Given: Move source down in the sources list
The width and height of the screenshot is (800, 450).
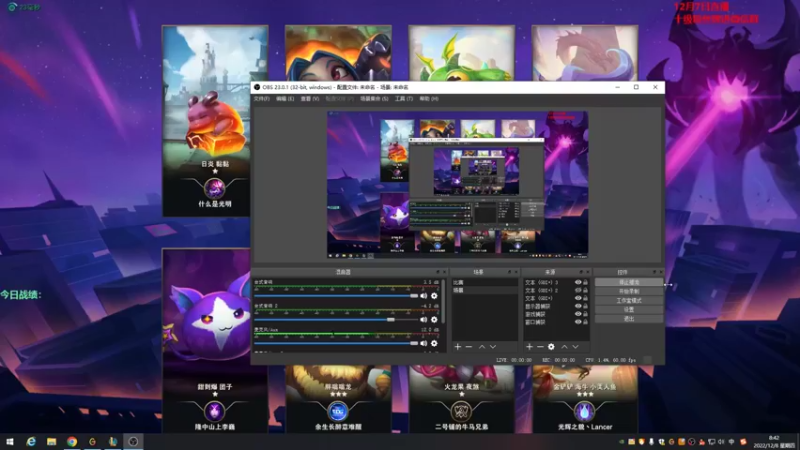Looking at the screenshot, I should (x=576, y=347).
